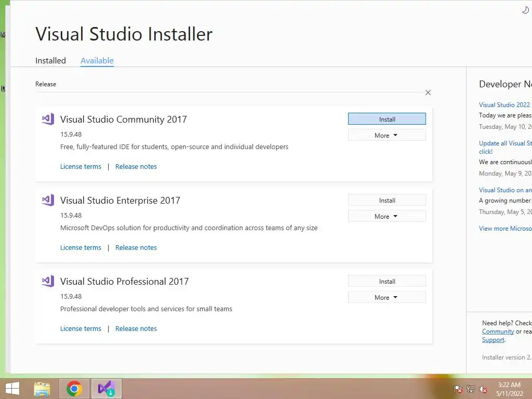The height and width of the screenshot is (399, 532).
Task: Click the network tray icon
Action: click(471, 389)
